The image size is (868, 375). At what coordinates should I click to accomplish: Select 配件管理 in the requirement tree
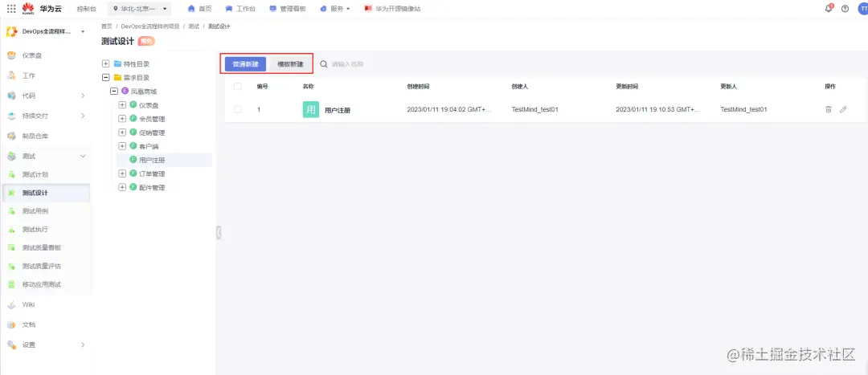[x=152, y=188]
